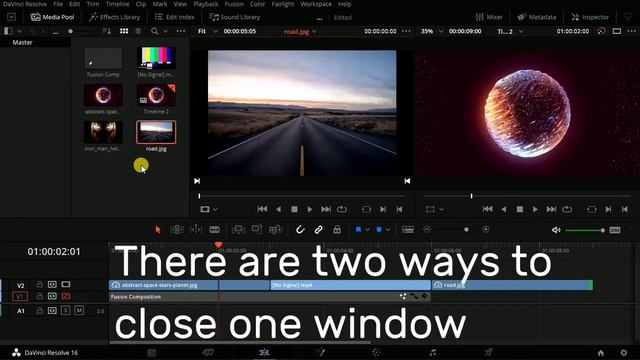
Task: Select the road.jpg thumbnail
Action: (156, 132)
